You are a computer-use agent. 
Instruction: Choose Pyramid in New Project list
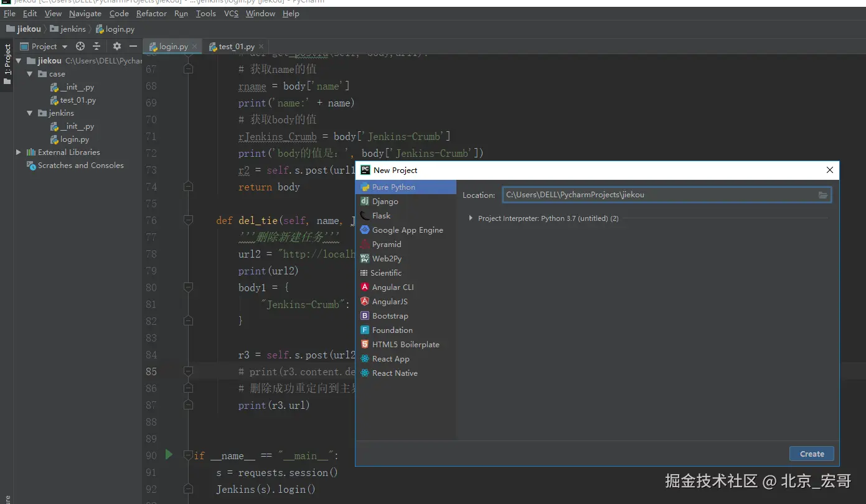pyautogui.click(x=406, y=244)
